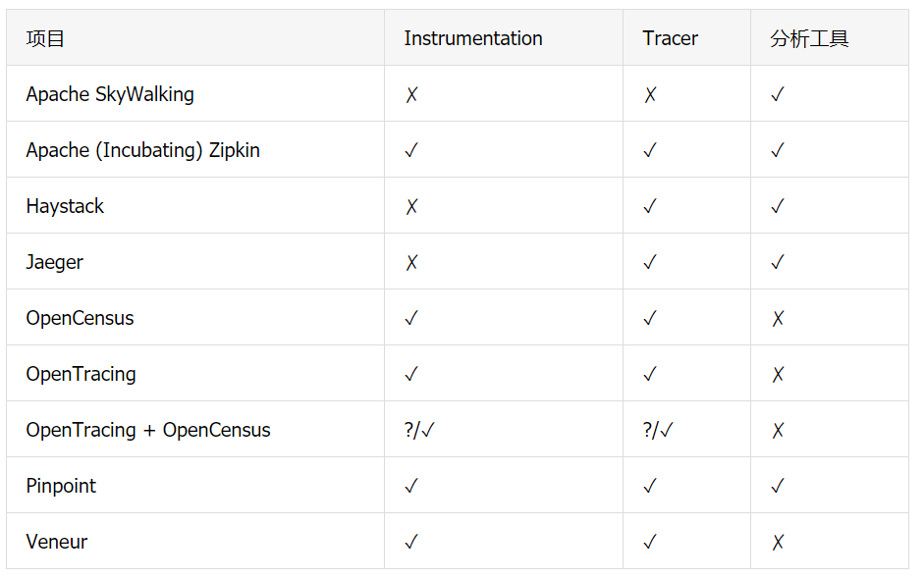Image resolution: width=924 pixels, height=579 pixels.
Task: Select the Tracer column header
Action: (x=671, y=39)
